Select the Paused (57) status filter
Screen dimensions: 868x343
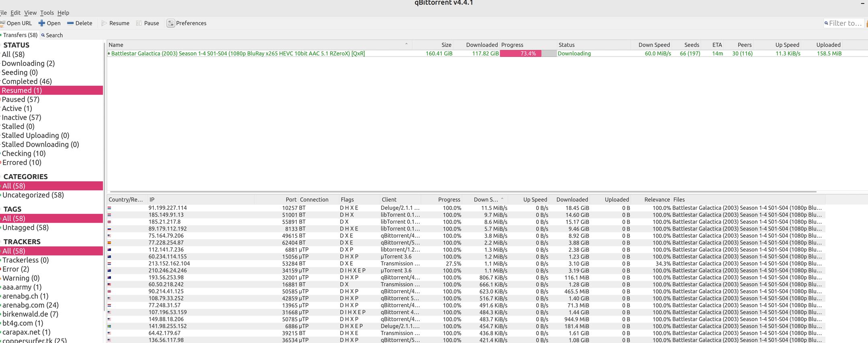(x=21, y=99)
